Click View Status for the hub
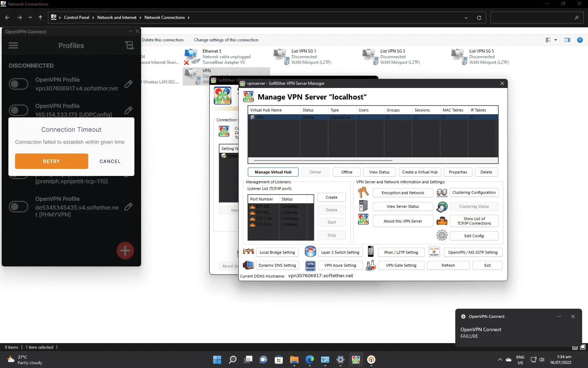This screenshot has height=368, width=588. coord(379,172)
